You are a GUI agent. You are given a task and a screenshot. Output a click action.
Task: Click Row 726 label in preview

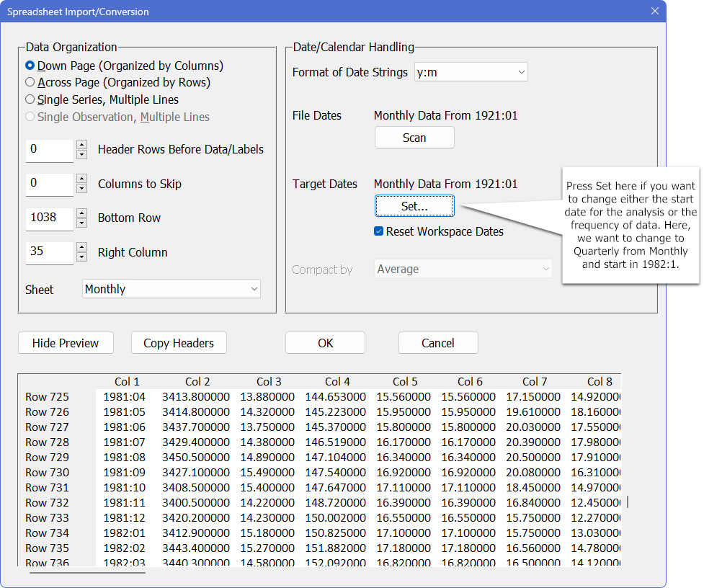pos(47,412)
